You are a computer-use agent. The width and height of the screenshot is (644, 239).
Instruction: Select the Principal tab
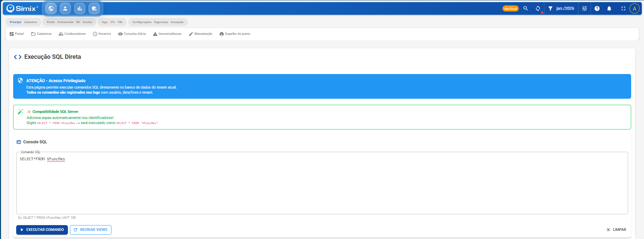16,22
